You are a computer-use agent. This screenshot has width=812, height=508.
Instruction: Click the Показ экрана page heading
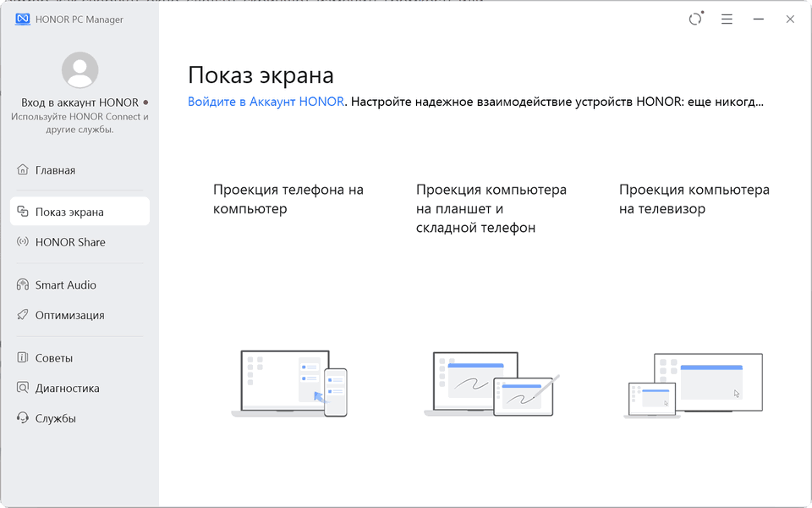coord(261,75)
